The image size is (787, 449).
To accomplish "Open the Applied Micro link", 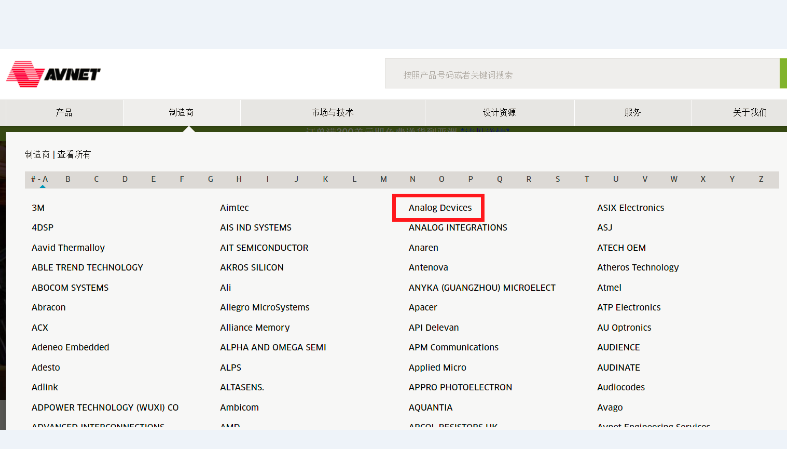I will [437, 367].
